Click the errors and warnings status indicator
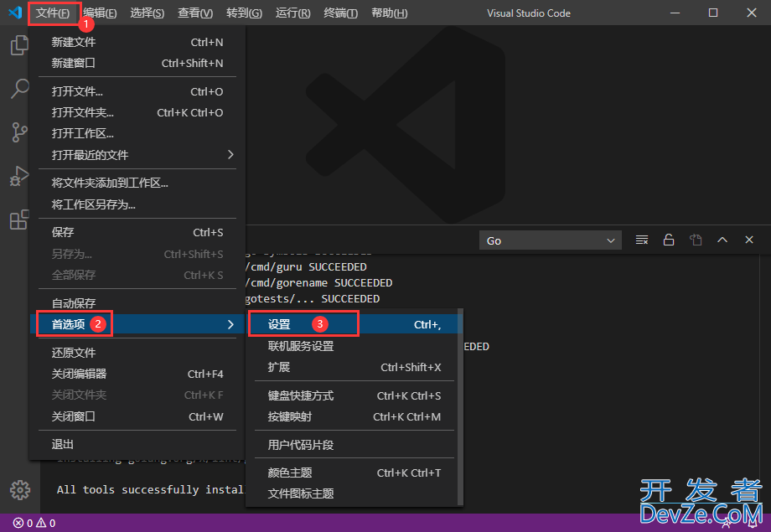Screen dimensions: 771x532 pyautogui.click(x=34, y=523)
